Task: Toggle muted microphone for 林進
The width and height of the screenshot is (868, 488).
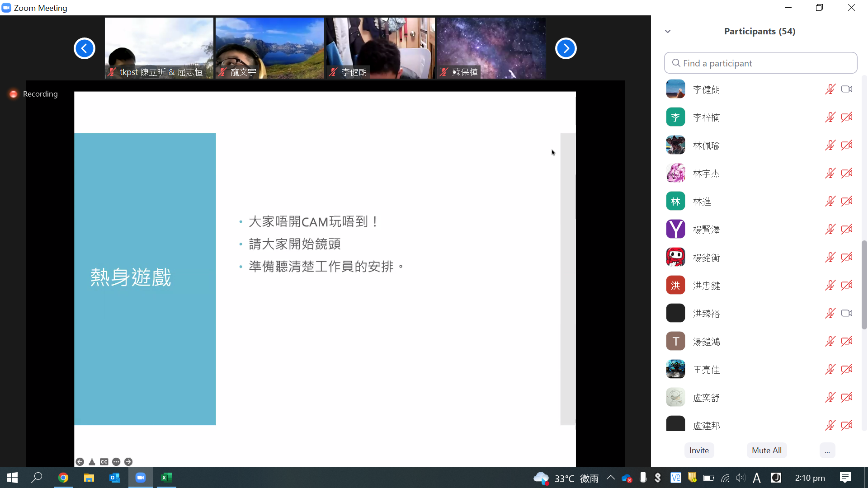Action: [830, 202]
